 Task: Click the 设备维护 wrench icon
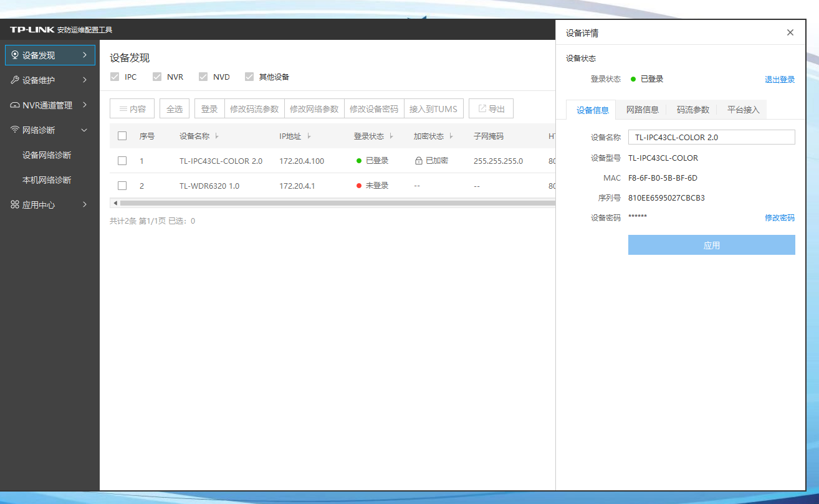[x=15, y=80]
